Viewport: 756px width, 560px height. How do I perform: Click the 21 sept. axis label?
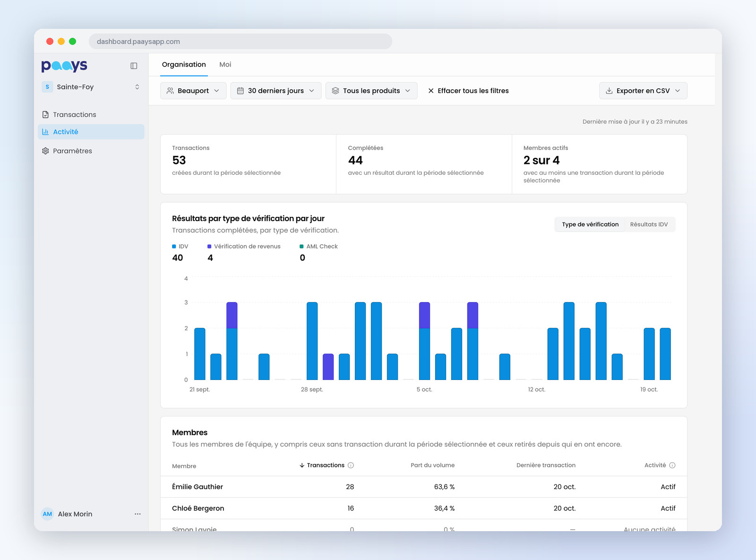199,390
